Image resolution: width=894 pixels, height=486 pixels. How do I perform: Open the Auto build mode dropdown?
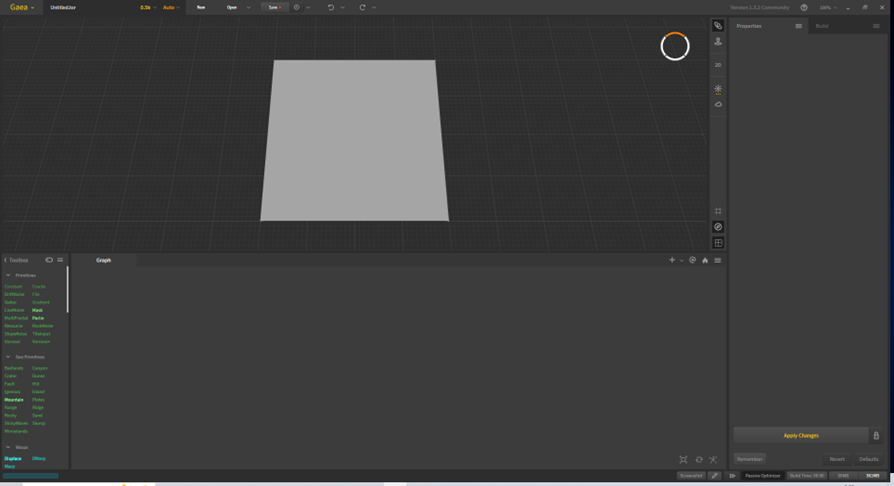pyautogui.click(x=171, y=7)
